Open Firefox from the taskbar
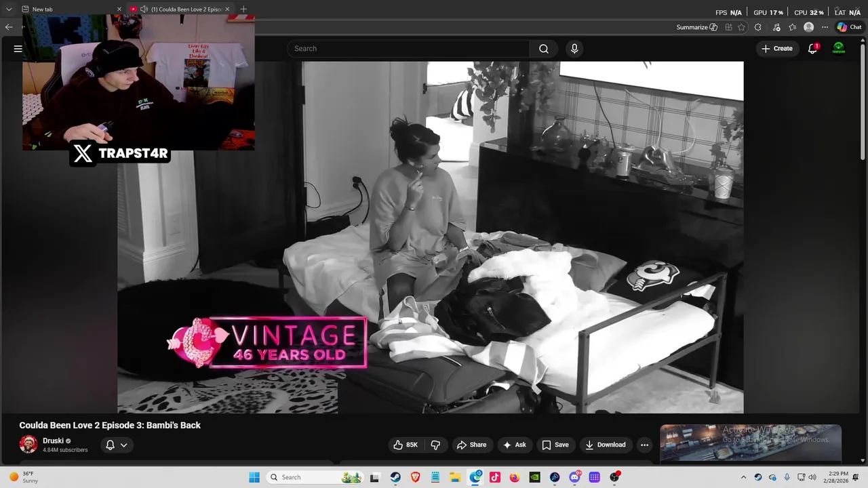This screenshot has height=488, width=868. click(x=515, y=477)
